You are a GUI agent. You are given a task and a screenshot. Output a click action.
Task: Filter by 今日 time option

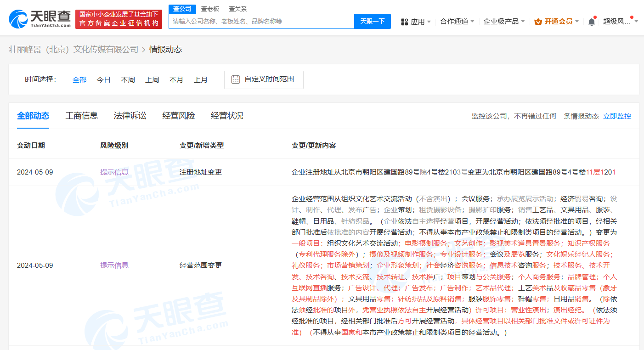pos(104,79)
